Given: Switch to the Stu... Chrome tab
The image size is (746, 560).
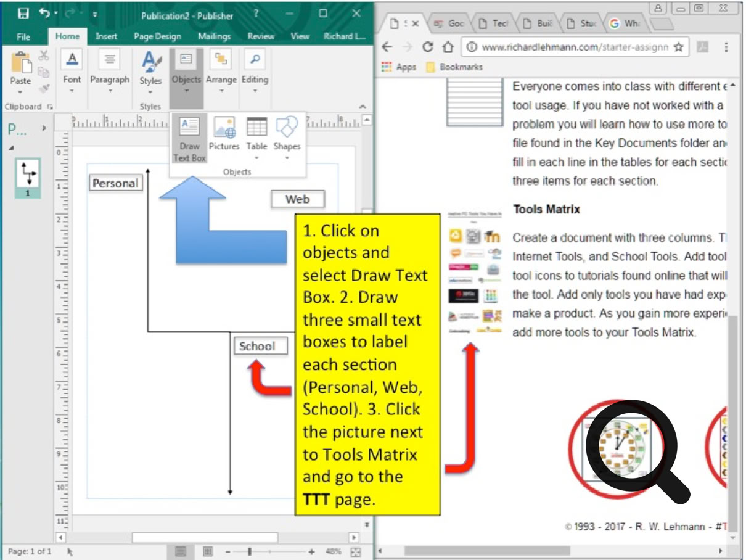Looking at the screenshot, I should [582, 23].
